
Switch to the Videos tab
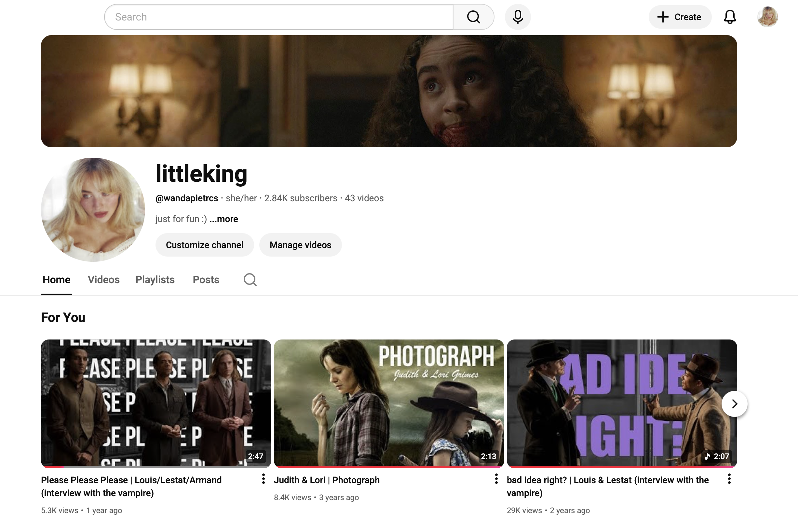(x=103, y=280)
